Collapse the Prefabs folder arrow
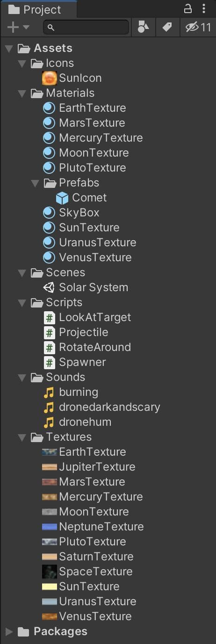216x644 pixels. point(35,183)
